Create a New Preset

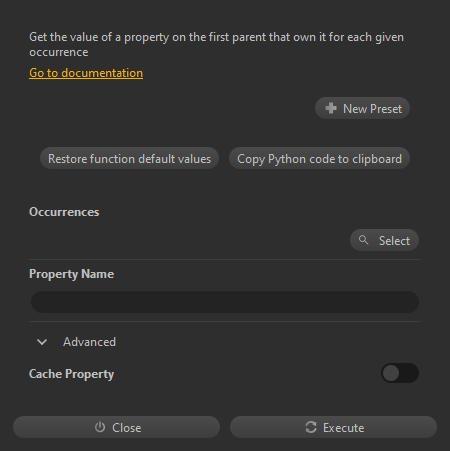pyautogui.click(x=362, y=108)
